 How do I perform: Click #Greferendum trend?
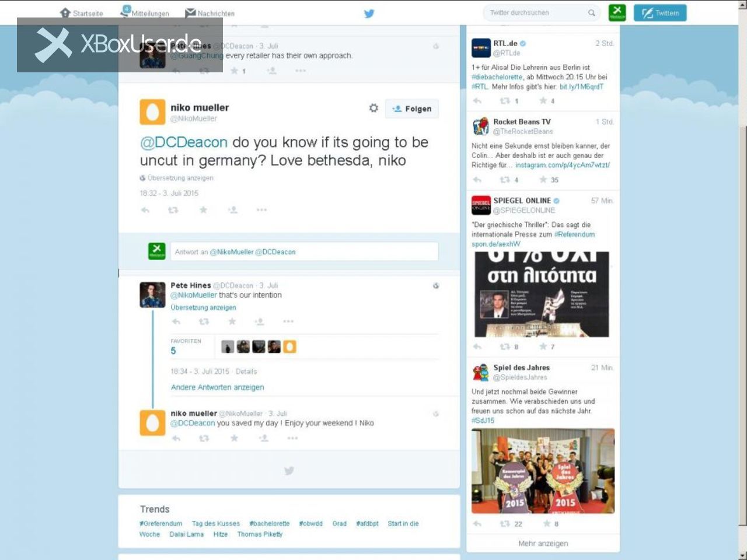pyautogui.click(x=160, y=524)
